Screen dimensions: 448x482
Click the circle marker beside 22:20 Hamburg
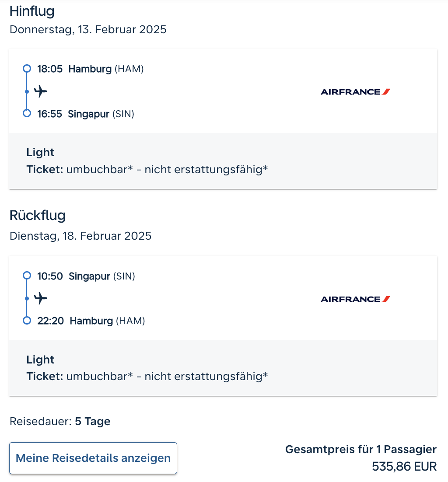tap(27, 321)
